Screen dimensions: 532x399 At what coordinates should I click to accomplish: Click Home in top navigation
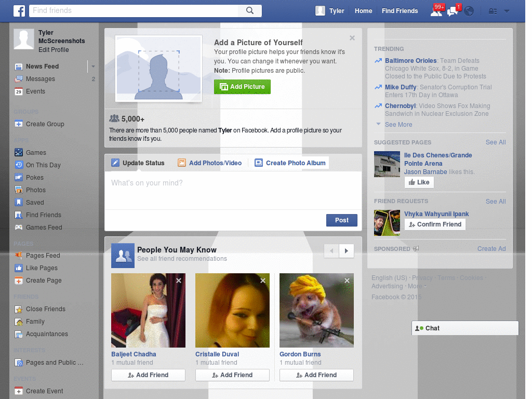coord(363,11)
